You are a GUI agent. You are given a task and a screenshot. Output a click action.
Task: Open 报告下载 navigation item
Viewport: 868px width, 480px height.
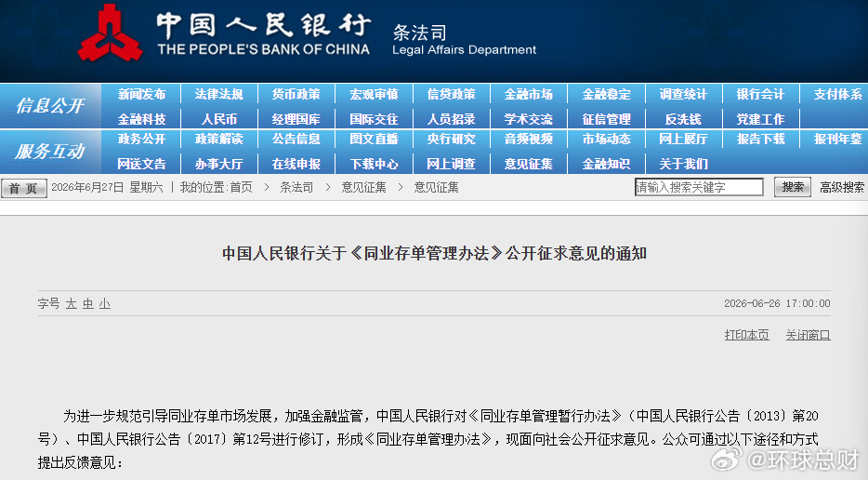pyautogui.click(x=760, y=140)
